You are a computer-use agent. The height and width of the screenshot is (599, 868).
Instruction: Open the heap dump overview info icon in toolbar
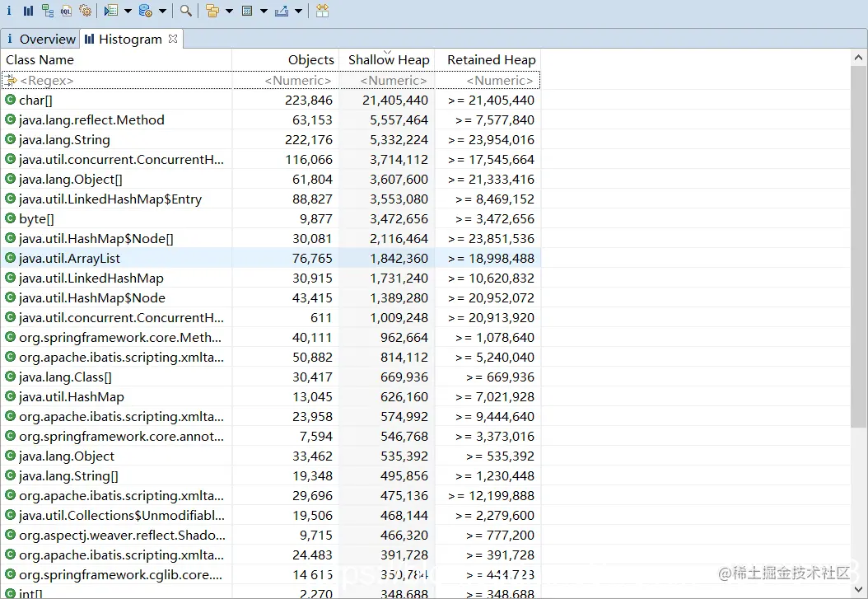(x=9, y=11)
